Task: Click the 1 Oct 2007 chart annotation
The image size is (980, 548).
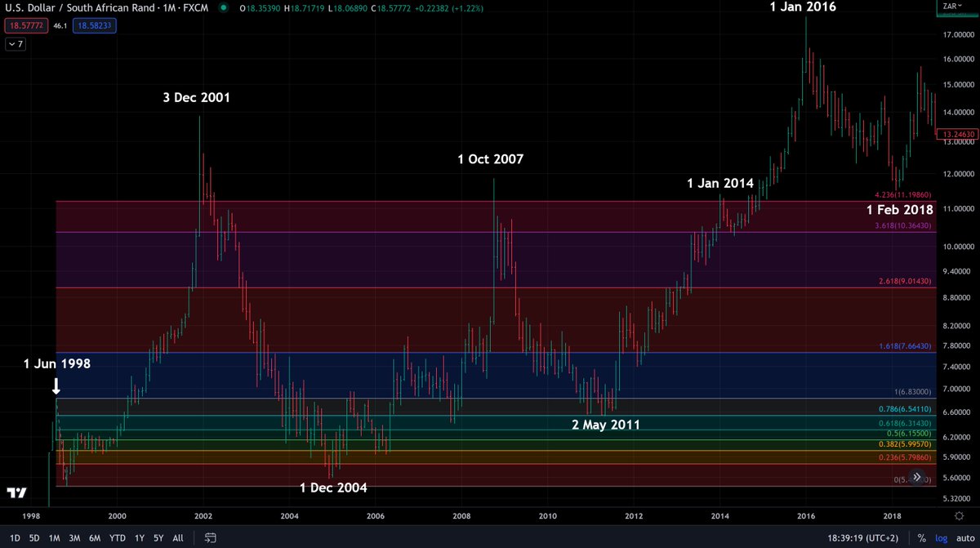Action: 490,158
